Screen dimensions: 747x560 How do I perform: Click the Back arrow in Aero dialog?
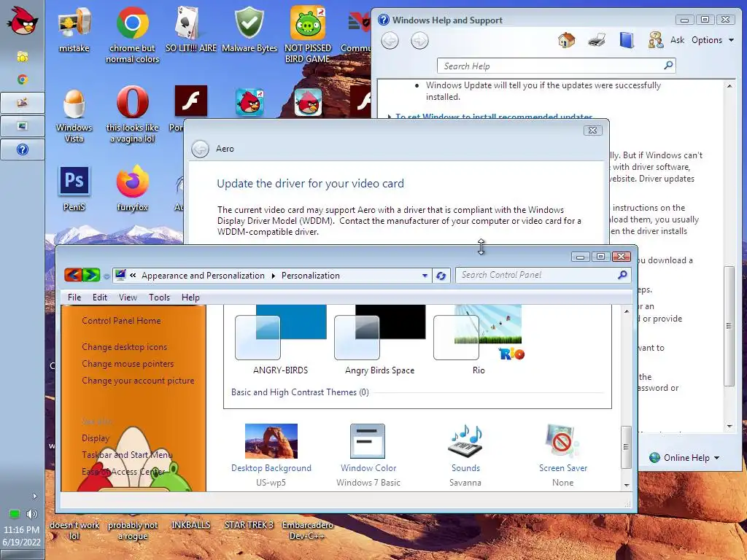(x=200, y=149)
